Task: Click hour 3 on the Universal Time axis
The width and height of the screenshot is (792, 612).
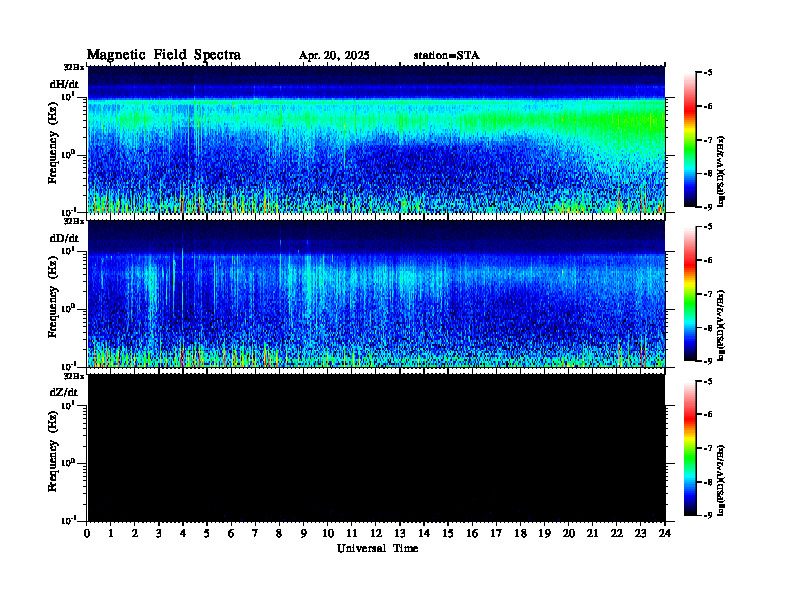Action: [x=159, y=533]
